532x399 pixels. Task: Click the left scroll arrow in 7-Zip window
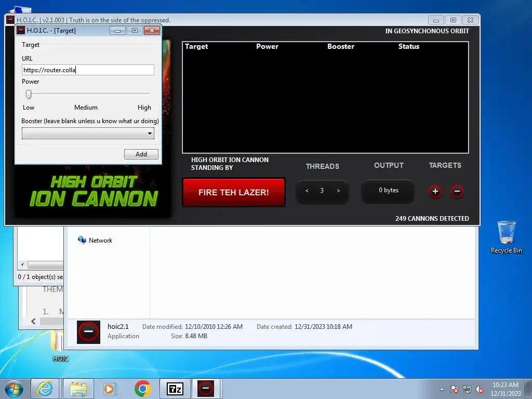(x=22, y=264)
